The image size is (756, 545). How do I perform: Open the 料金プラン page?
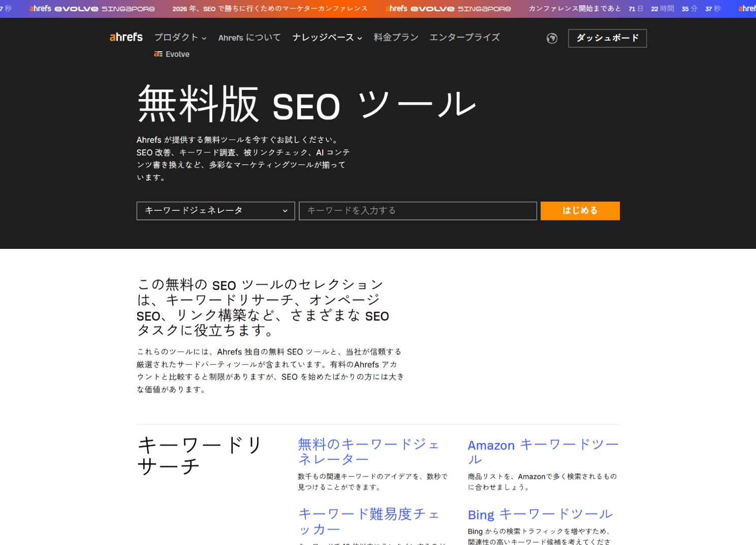[396, 38]
